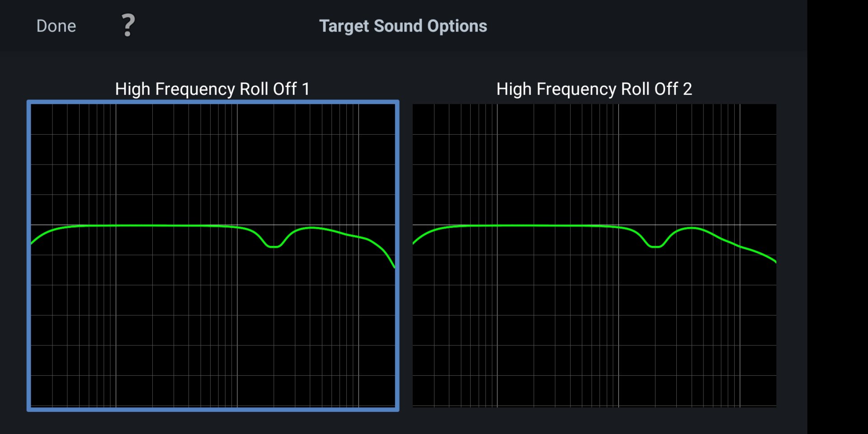Click the dip in Roll Off 2 curve

point(655,246)
